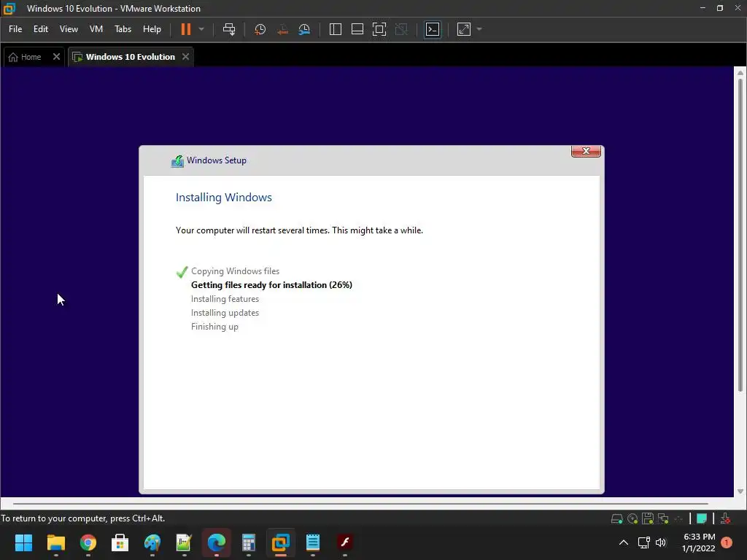Show the console view

point(433,29)
